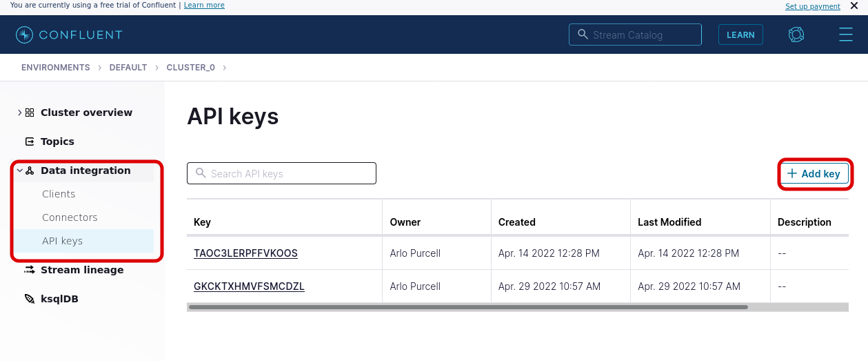Collapse the Data integration section
Image resolution: width=868 pixels, height=361 pixels.
click(x=19, y=170)
